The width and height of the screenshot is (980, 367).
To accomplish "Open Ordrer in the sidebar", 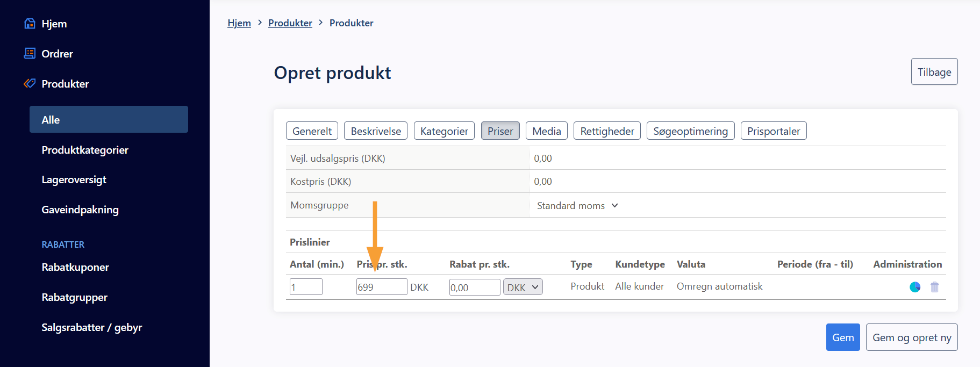I will pos(57,54).
